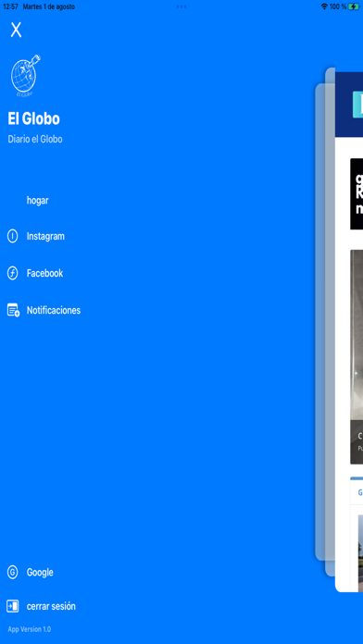Open the Facebook menu item
The image size is (363, 644).
[44, 273]
